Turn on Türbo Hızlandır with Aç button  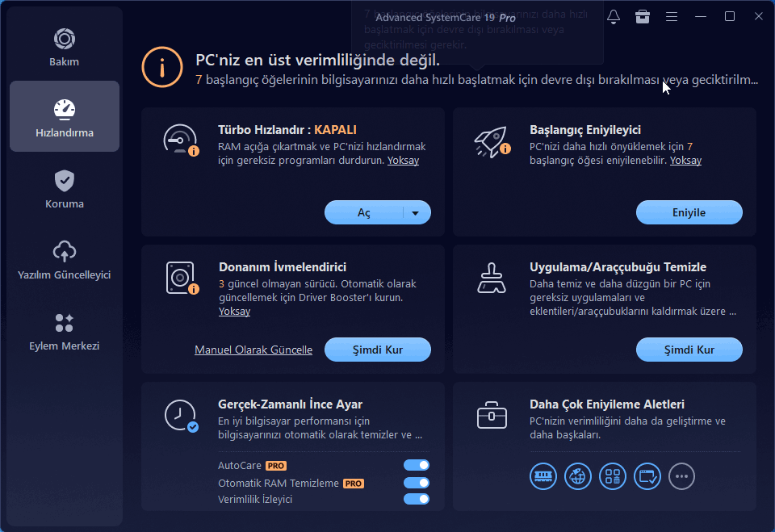coord(364,212)
